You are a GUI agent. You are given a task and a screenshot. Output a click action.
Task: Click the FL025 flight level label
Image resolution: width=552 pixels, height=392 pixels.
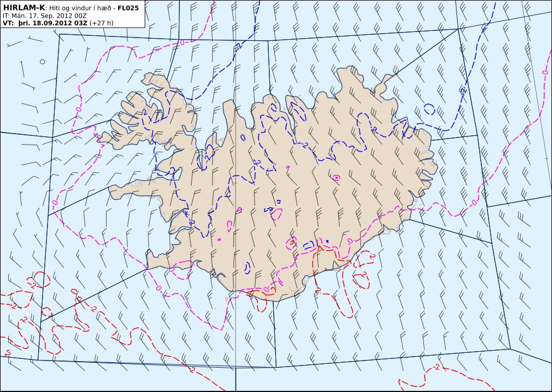(129, 8)
